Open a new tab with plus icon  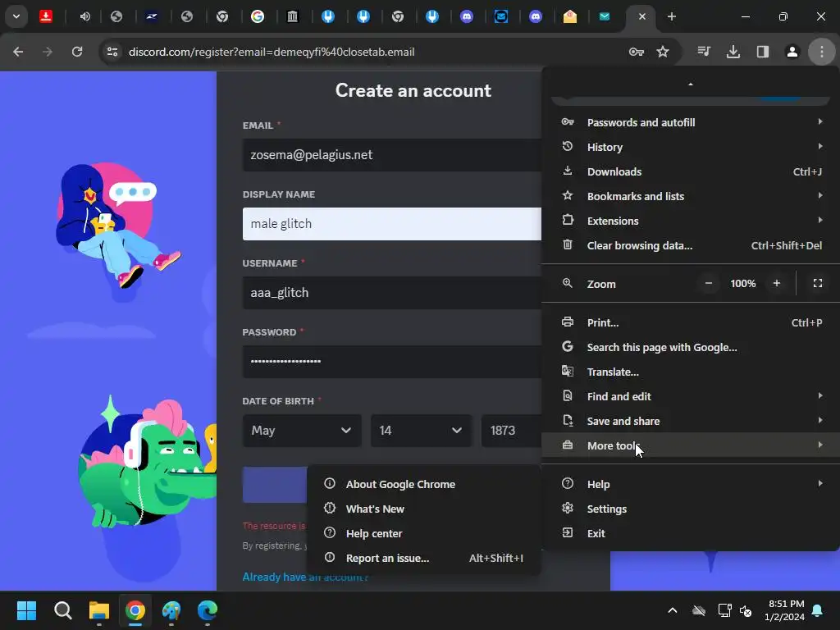pyautogui.click(x=671, y=16)
